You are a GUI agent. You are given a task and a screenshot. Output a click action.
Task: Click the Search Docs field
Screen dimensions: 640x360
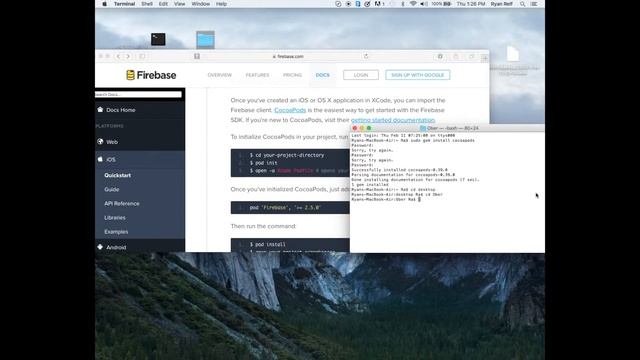pos(138,94)
